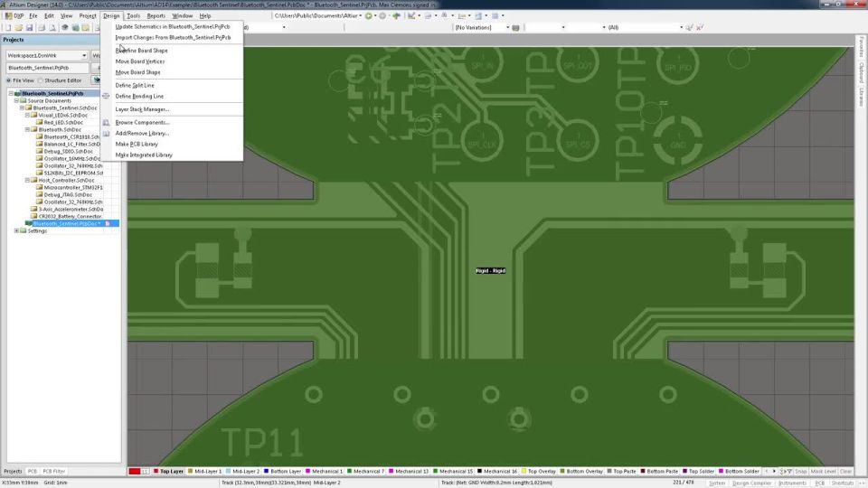Click the print toolbar icon
Image resolution: width=868 pixels, height=488 pixels.
tap(42, 28)
